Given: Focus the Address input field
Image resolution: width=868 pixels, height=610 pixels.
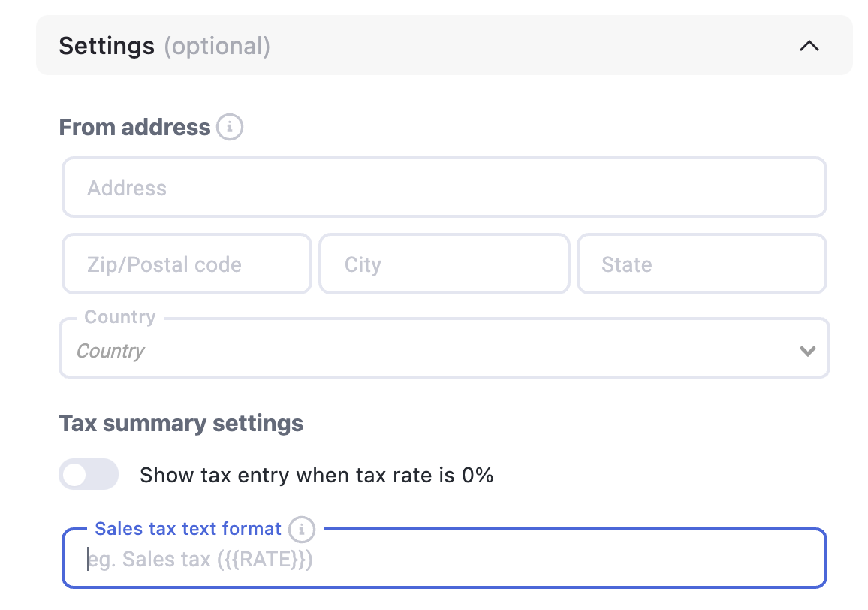Looking at the screenshot, I should point(444,187).
